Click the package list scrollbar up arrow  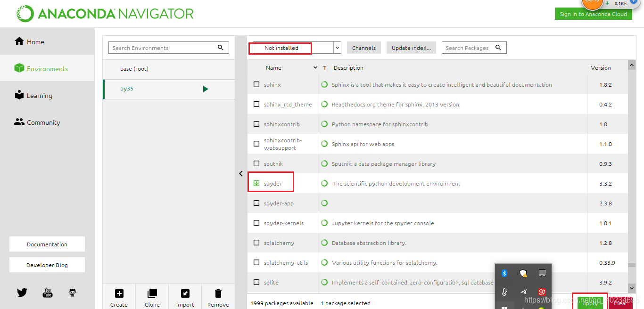click(x=632, y=65)
